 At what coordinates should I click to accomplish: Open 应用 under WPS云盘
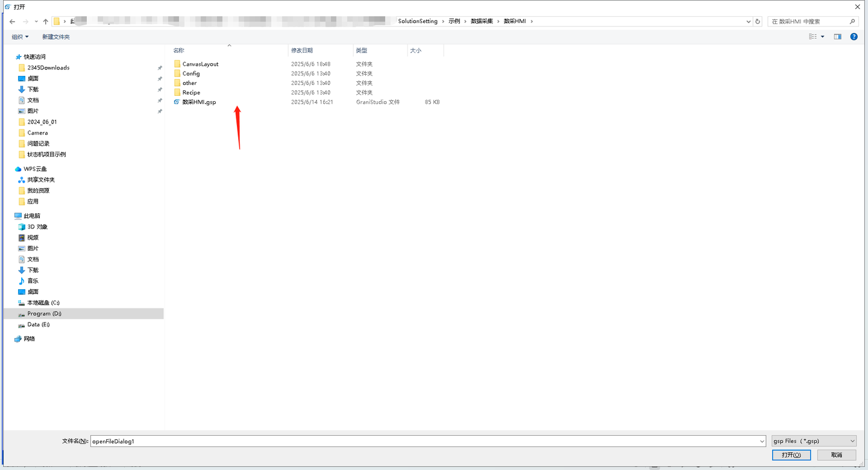point(33,201)
